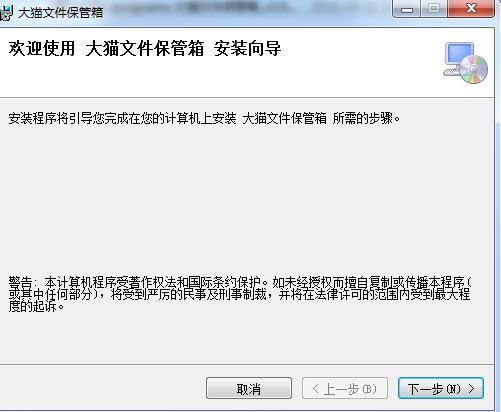Click the empty gray area of the dialog

(x=247, y=200)
